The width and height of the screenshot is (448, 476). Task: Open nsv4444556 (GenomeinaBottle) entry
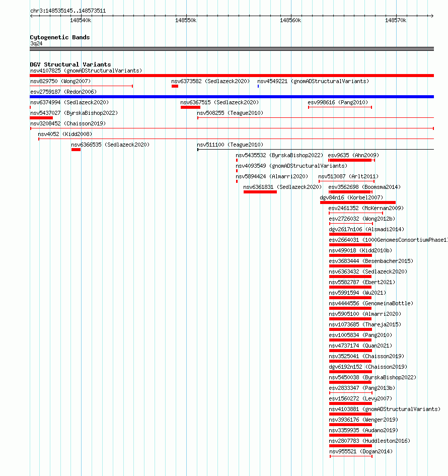(371, 304)
